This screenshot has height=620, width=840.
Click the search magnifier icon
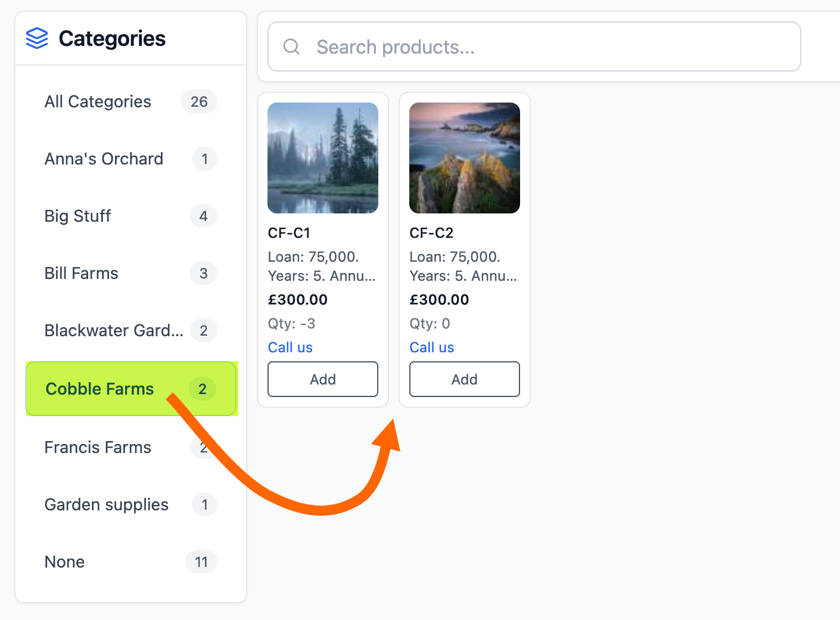[291, 46]
